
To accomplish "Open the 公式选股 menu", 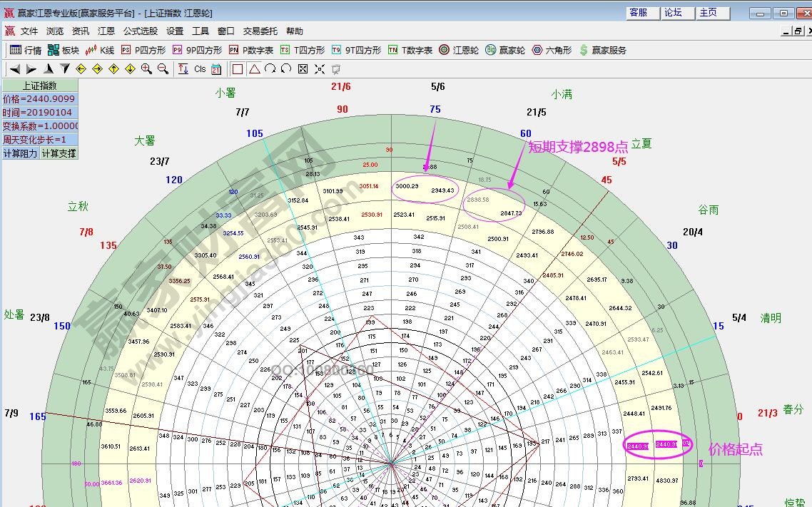I will (141, 31).
